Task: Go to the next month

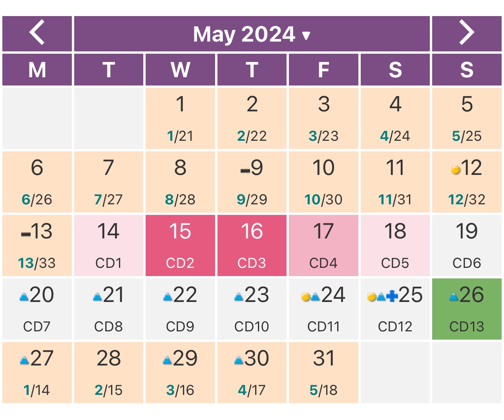Action: [x=466, y=33]
